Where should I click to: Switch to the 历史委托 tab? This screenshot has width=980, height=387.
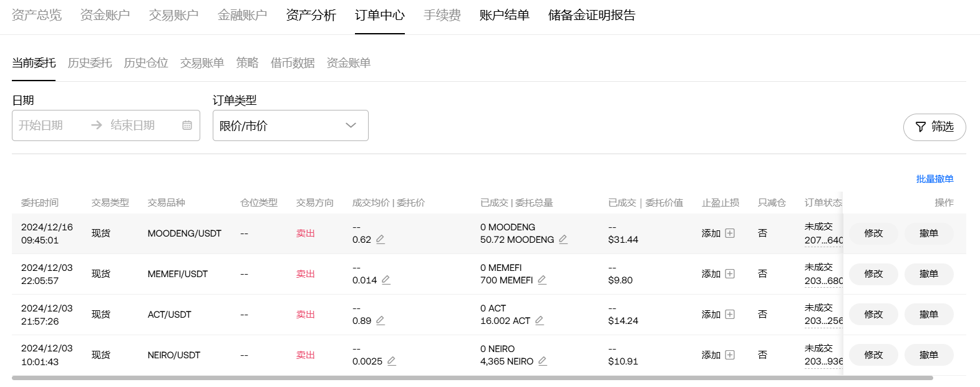(90, 63)
